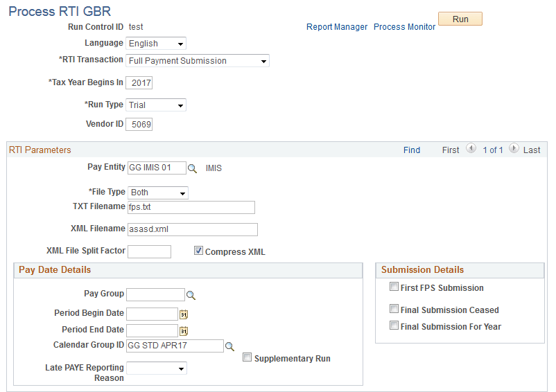Click the Submission Details heading
Image resolution: width=556 pixels, height=392 pixels.
(422, 270)
